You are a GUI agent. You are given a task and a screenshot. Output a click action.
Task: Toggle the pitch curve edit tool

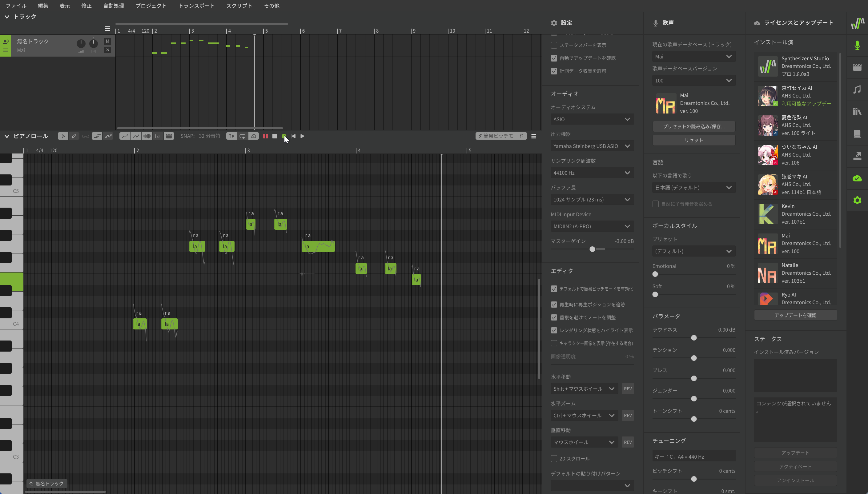pyautogui.click(x=108, y=136)
